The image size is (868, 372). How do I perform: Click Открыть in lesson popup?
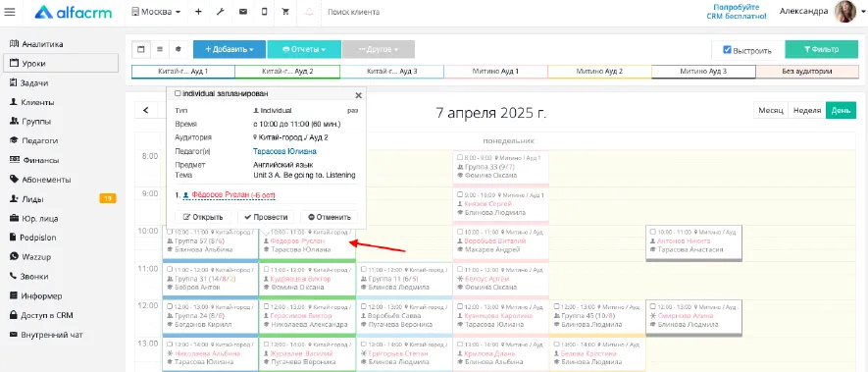[x=203, y=217]
